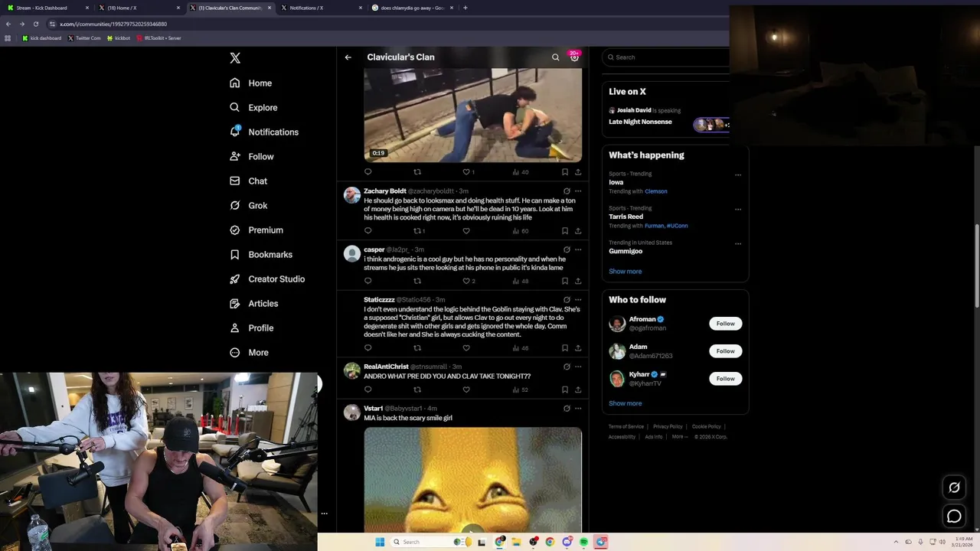Click the X logo in the sidebar
Screen dimensions: 980x551
pos(235,58)
